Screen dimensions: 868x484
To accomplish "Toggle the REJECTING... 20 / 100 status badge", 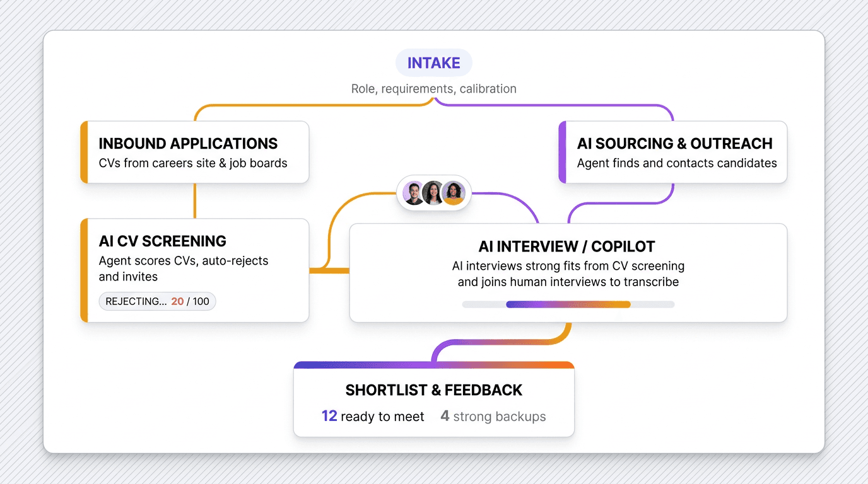I will (156, 301).
